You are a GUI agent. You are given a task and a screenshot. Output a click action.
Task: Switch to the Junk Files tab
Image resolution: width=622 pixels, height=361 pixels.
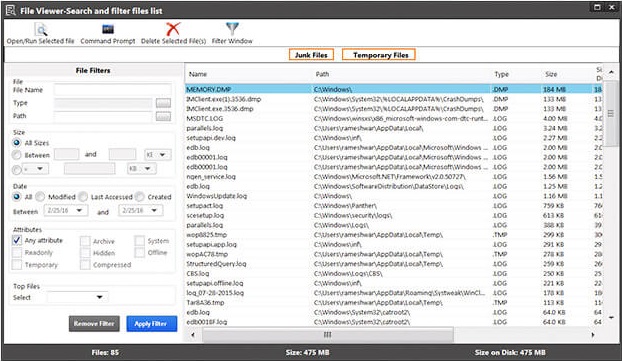click(x=311, y=55)
